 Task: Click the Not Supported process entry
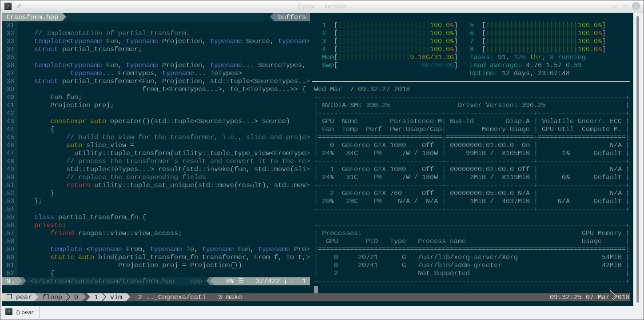coord(444,273)
